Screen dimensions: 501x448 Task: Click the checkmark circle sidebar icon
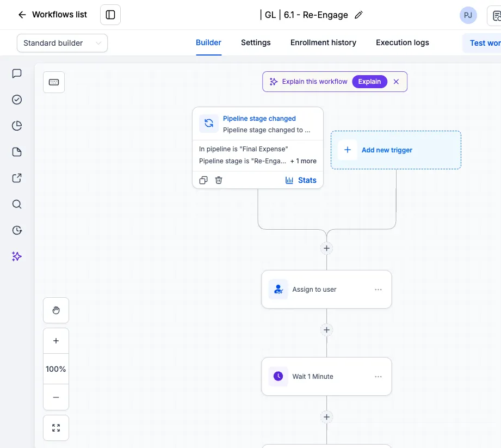click(x=17, y=100)
